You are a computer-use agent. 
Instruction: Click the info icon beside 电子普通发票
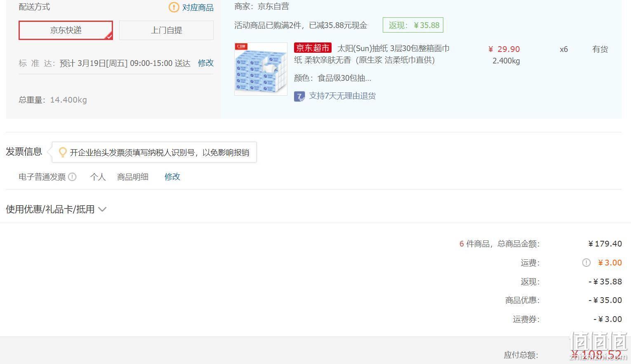(x=72, y=177)
